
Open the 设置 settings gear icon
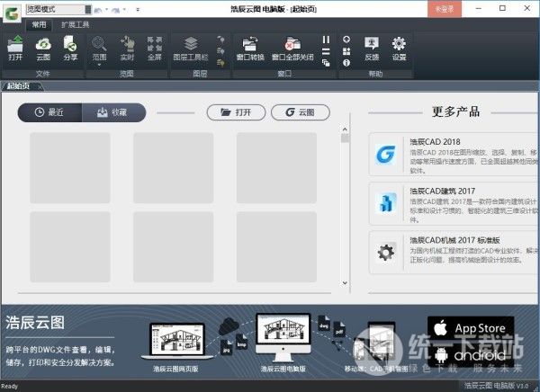399,49
